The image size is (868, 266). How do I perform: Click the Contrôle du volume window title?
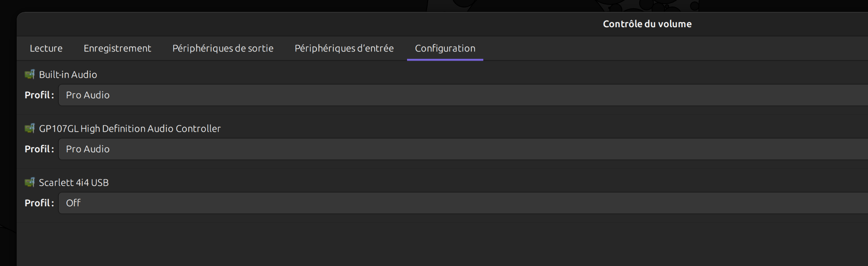point(647,24)
